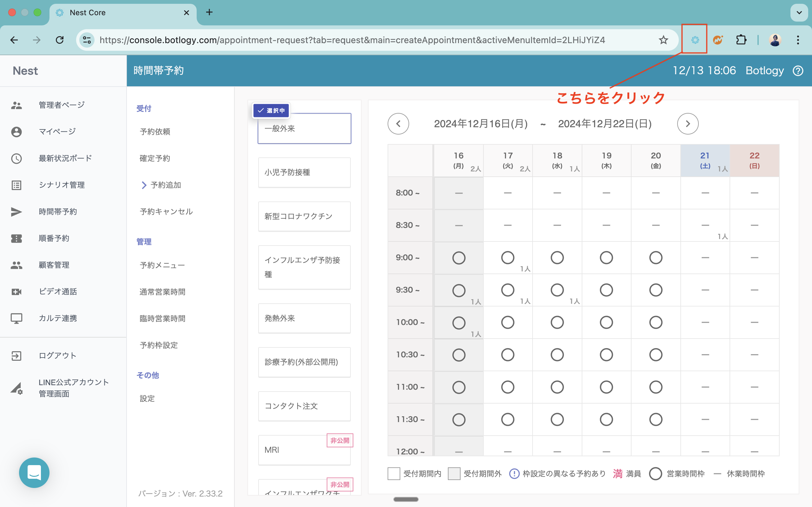Click ログアウト logout icon
Image resolution: width=812 pixels, height=507 pixels.
(x=16, y=355)
